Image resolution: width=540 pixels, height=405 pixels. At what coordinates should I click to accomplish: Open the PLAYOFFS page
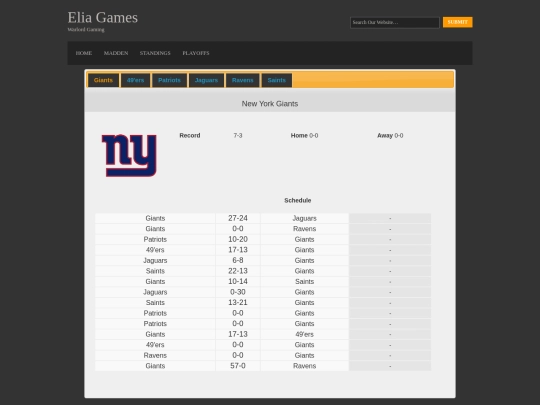pyautogui.click(x=196, y=53)
